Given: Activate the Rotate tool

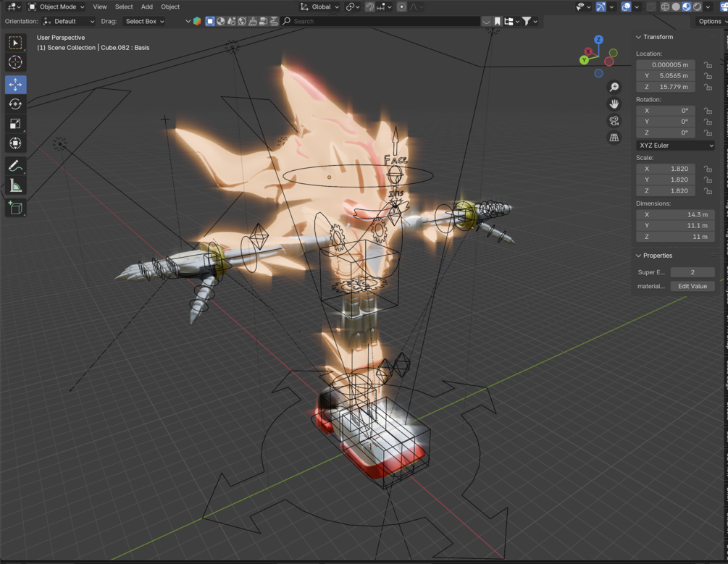Looking at the screenshot, I should [x=15, y=104].
